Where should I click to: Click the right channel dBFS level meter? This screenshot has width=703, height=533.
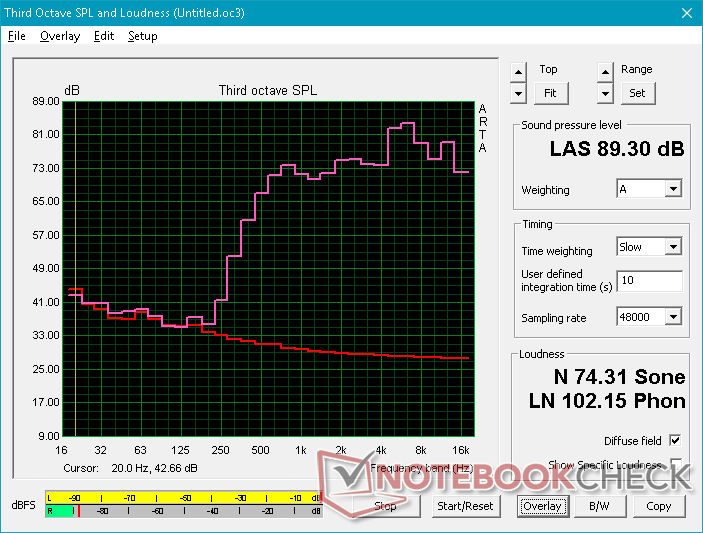183,511
